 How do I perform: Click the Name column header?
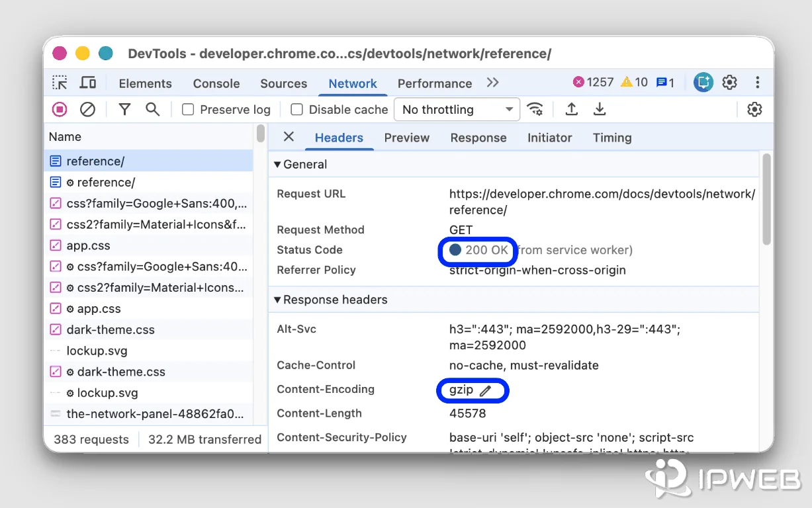point(149,137)
